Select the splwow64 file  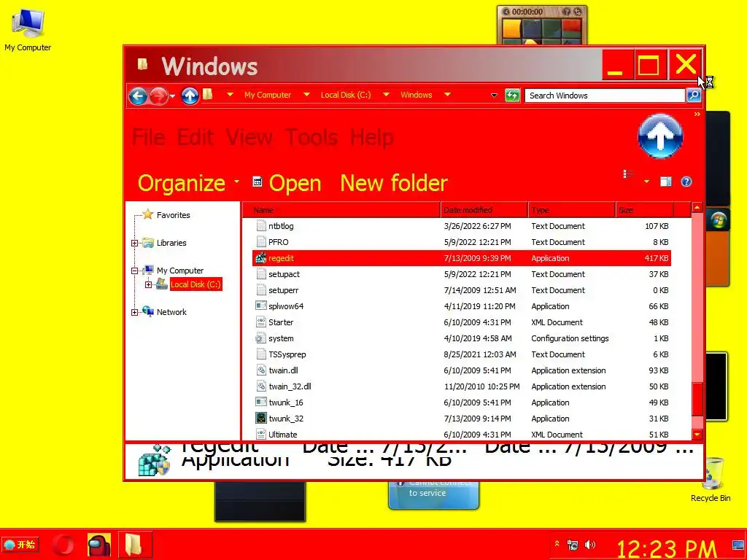tap(462, 306)
